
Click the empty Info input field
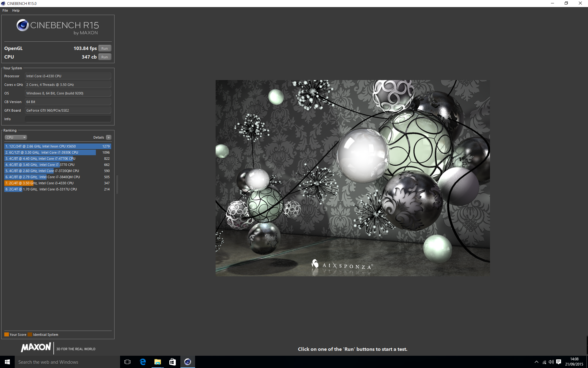pos(68,119)
